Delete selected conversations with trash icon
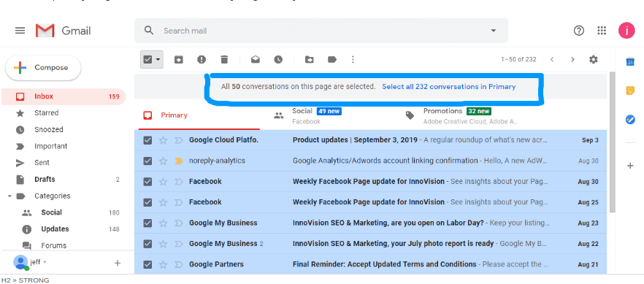 click(x=224, y=60)
